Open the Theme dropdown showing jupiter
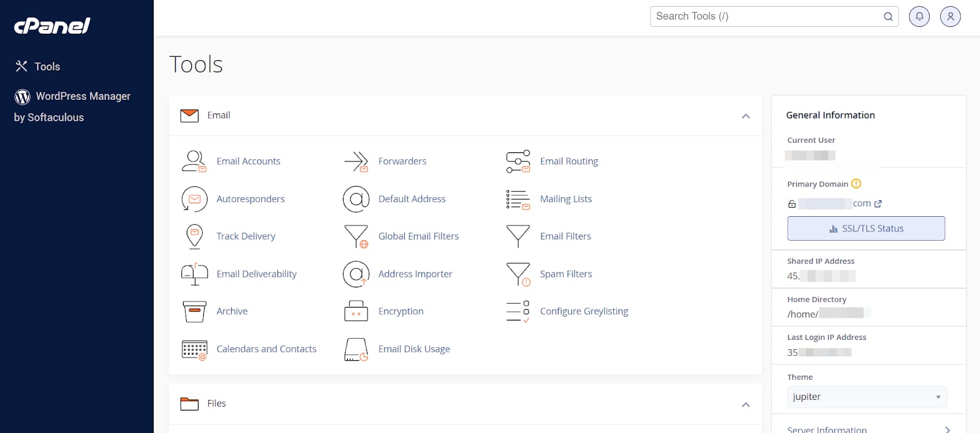The image size is (980, 433). (866, 397)
